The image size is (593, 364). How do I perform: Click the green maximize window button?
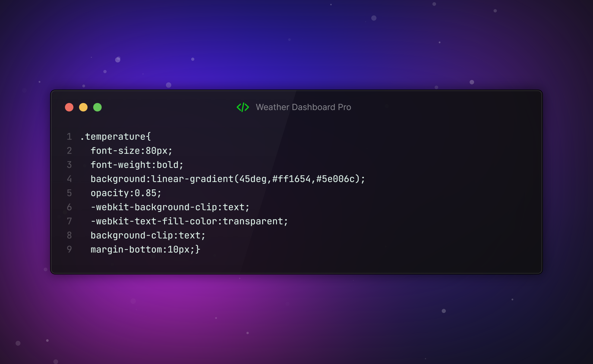pos(97,107)
